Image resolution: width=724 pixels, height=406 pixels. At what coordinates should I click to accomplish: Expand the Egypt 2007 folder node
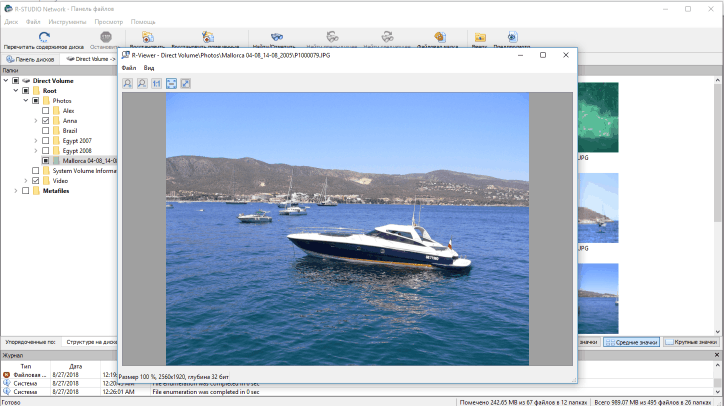(36, 141)
